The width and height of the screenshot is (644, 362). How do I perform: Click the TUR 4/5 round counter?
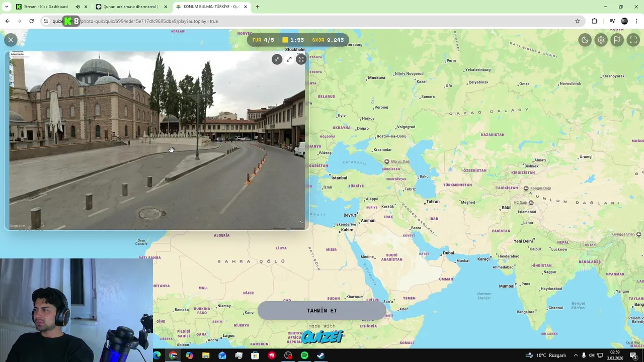[263, 40]
